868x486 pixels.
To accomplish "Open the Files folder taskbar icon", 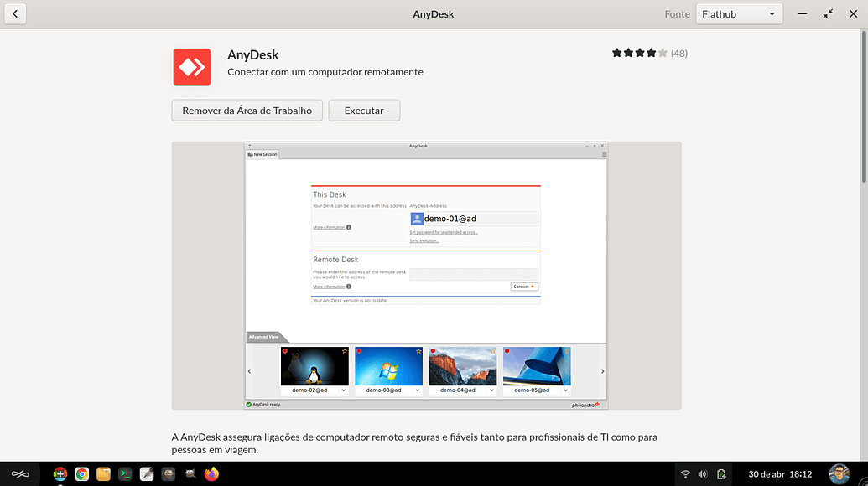I will point(103,473).
